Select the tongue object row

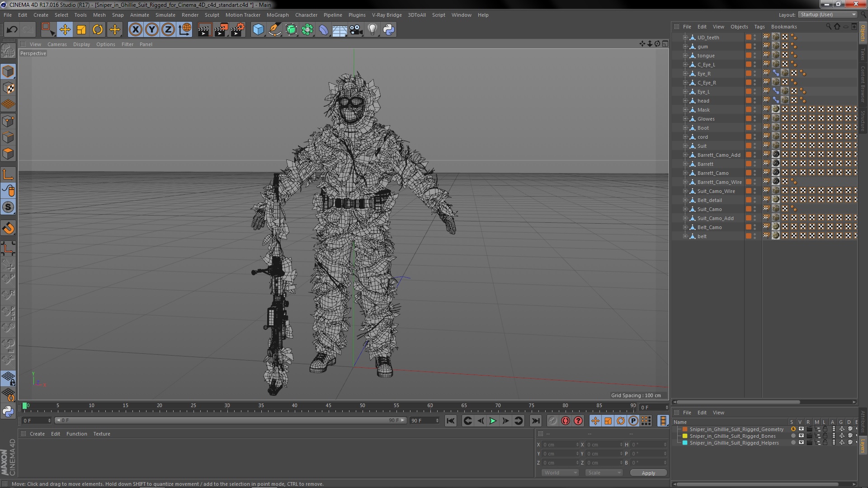tap(706, 56)
